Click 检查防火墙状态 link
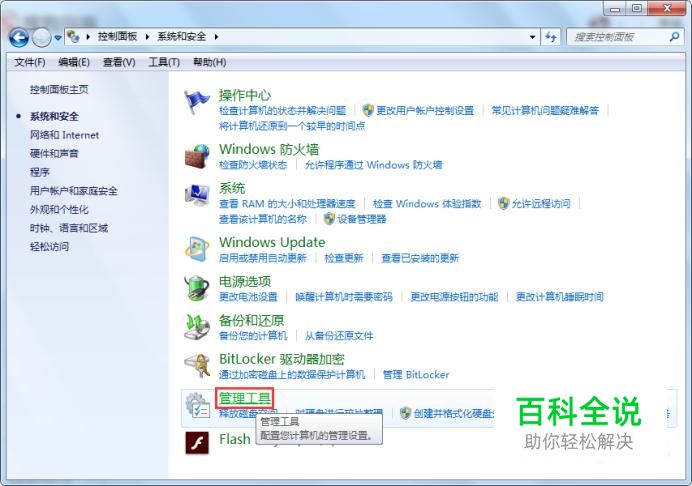692x486 pixels. (253, 165)
